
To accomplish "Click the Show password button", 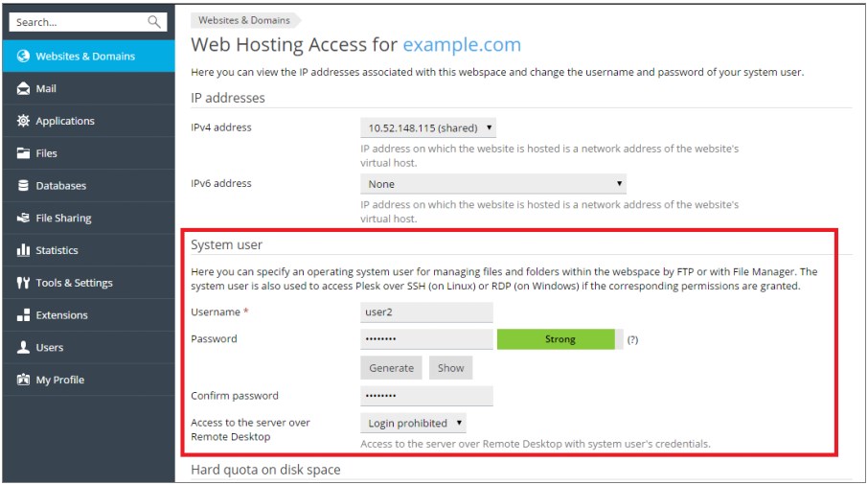I will pos(450,368).
